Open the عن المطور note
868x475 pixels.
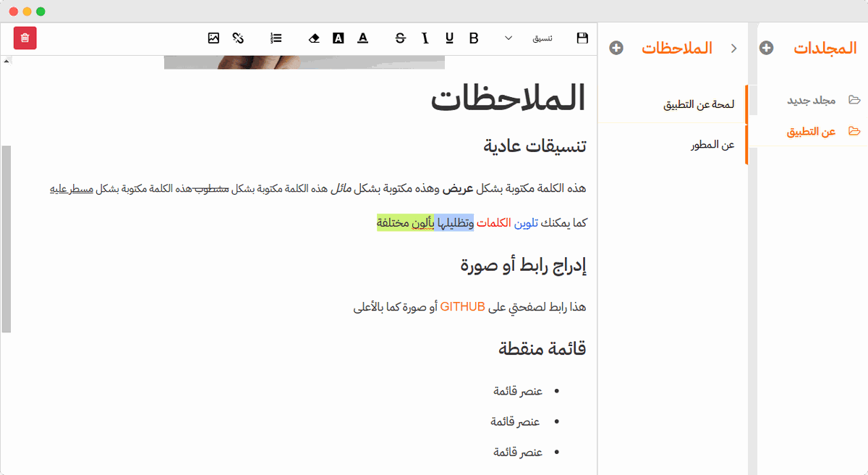point(712,145)
